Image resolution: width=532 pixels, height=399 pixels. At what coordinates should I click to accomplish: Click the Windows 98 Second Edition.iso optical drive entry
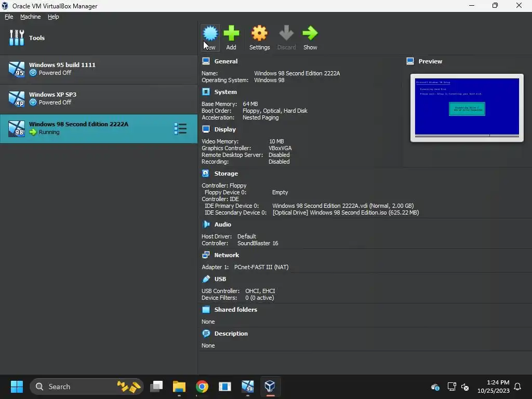(x=345, y=212)
